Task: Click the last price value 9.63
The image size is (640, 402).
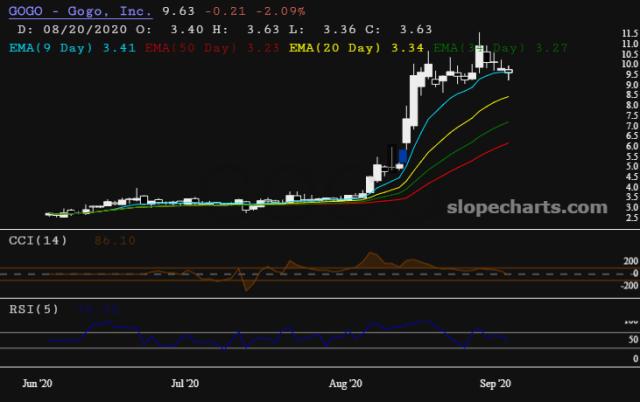Action: pos(178,11)
